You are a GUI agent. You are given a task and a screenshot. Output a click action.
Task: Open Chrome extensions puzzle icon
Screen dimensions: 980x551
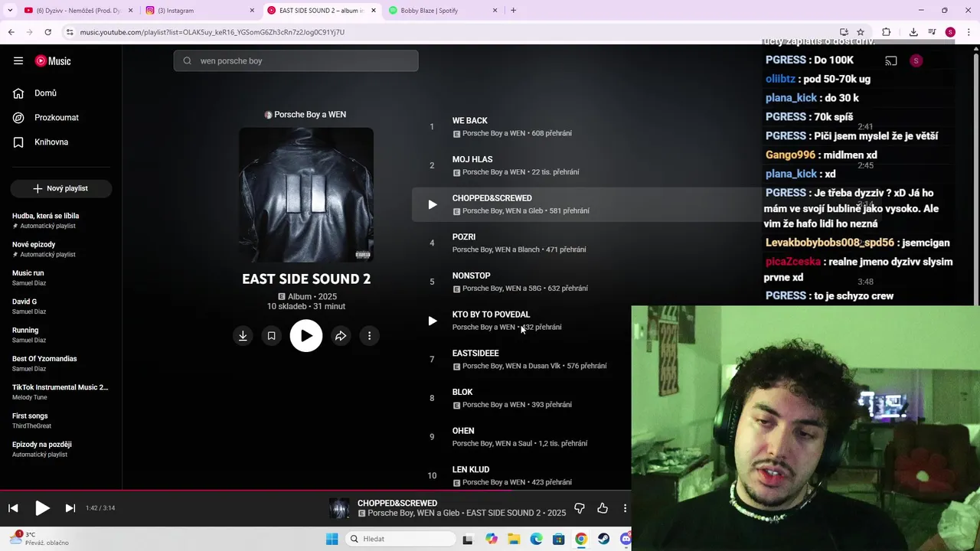887,32
